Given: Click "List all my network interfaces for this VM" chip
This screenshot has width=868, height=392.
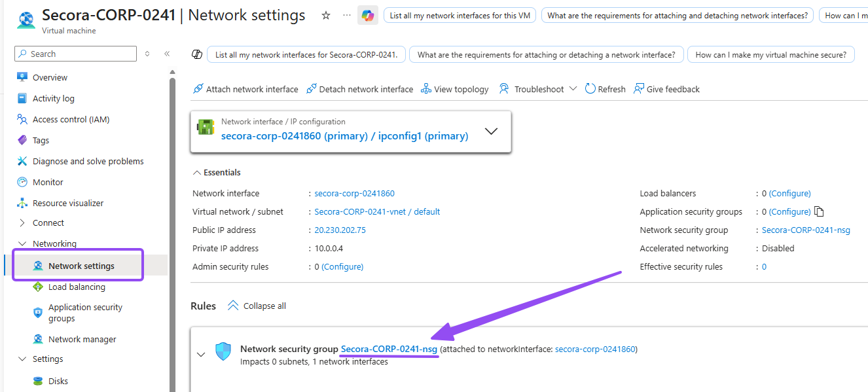Looking at the screenshot, I should (460, 15).
